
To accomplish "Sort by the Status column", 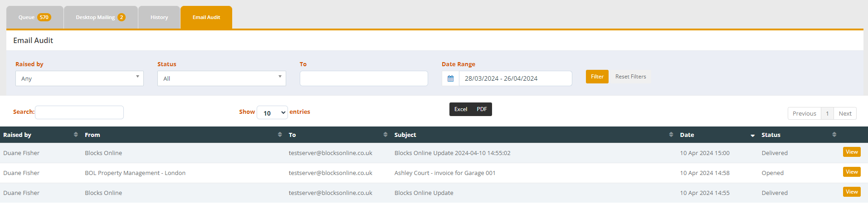I will click(799, 135).
